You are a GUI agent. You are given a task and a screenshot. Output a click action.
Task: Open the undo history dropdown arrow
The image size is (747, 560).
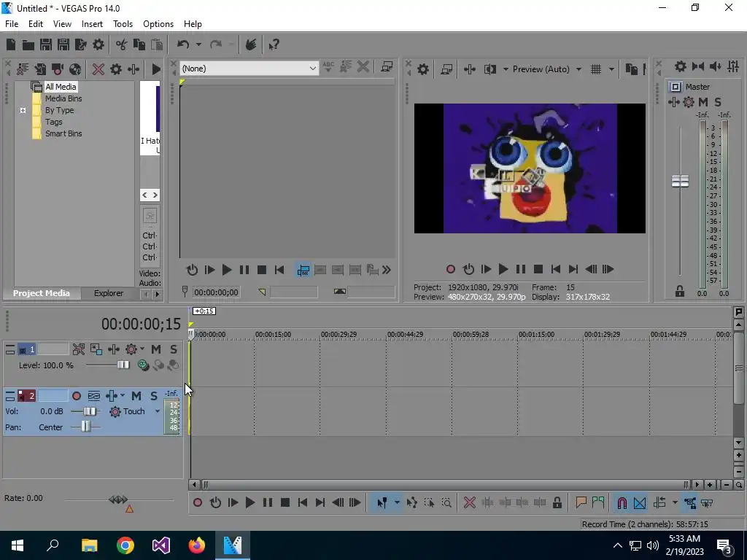[198, 44]
